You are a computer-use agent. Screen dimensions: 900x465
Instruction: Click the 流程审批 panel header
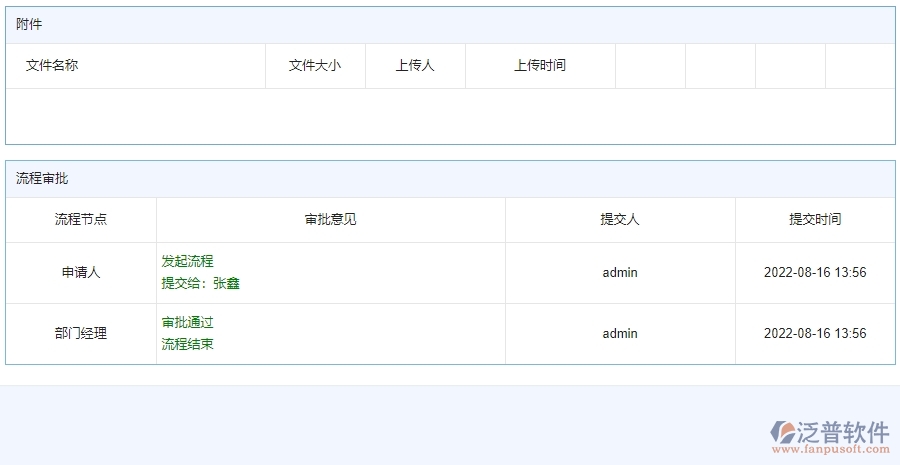(42, 179)
